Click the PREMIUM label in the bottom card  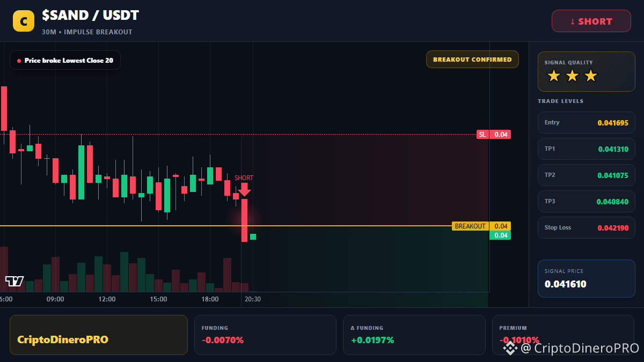513,328
